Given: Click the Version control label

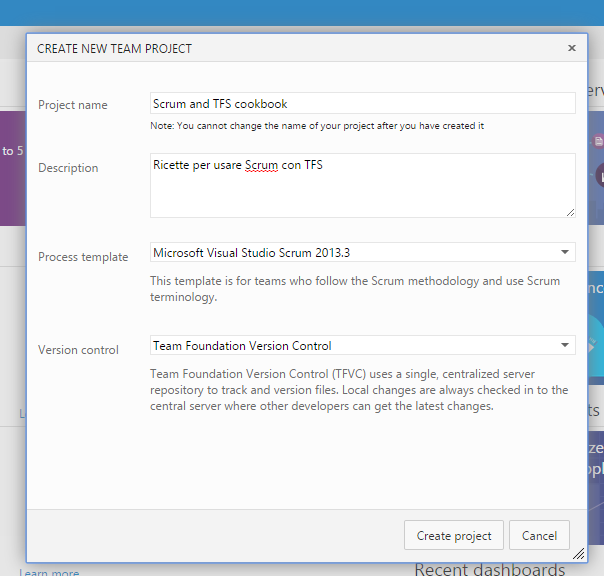Looking at the screenshot, I should (78, 350).
